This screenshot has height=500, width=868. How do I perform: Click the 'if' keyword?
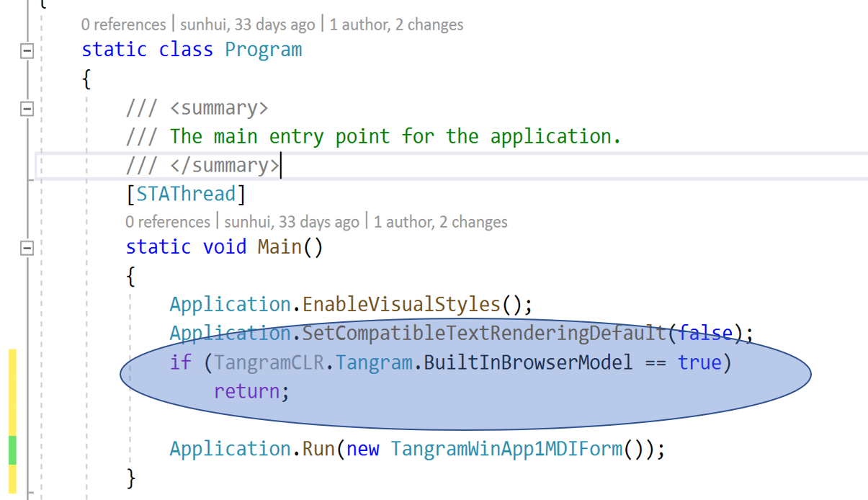pos(181,362)
